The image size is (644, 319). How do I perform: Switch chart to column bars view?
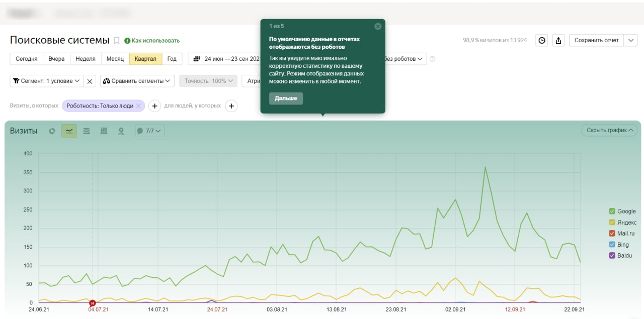pos(104,131)
